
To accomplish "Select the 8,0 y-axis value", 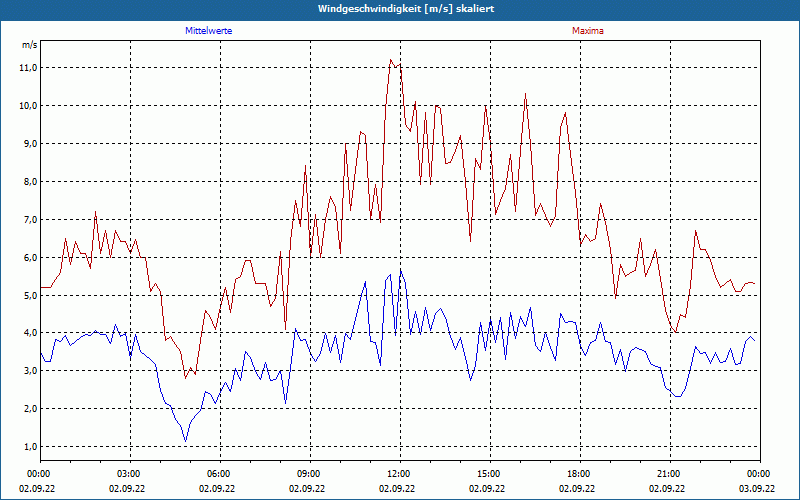I will pyautogui.click(x=31, y=182).
